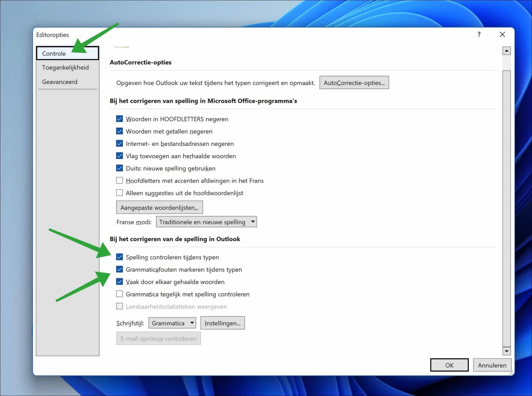Screen dimensions: 532x396
Task: Dismiss the dialog with Annuleren
Action: pyautogui.click(x=492, y=365)
